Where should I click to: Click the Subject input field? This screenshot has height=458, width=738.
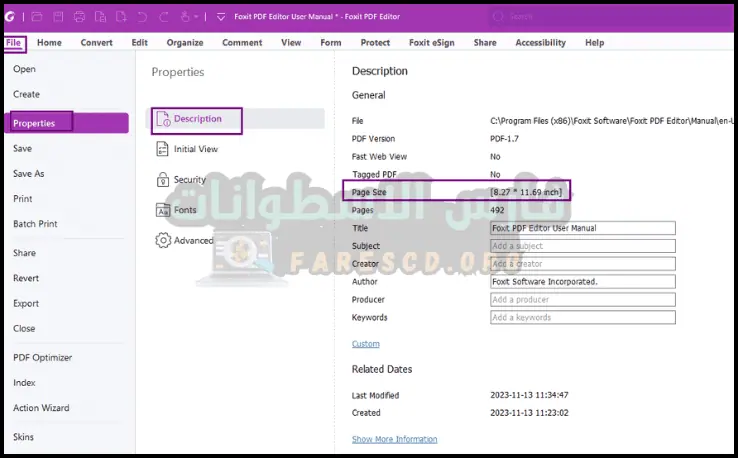pyautogui.click(x=582, y=246)
